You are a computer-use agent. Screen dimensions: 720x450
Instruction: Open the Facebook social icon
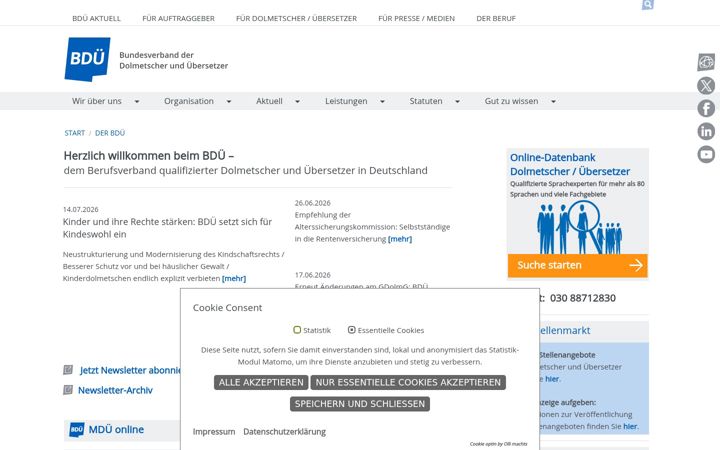pos(706,108)
